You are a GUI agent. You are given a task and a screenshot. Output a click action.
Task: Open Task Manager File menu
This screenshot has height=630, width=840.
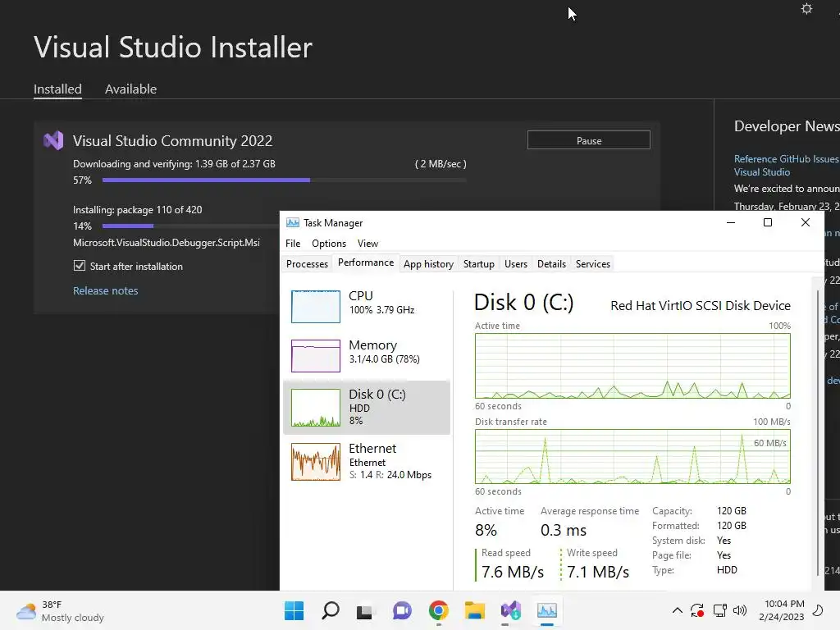click(x=293, y=243)
